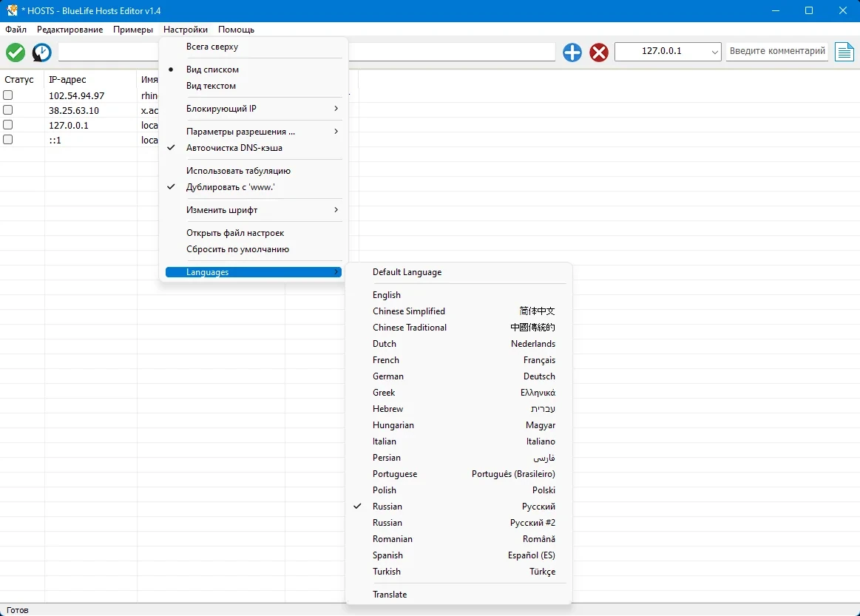
Task: Select Portuguese (Brasileiro) language
Action: [458, 474]
